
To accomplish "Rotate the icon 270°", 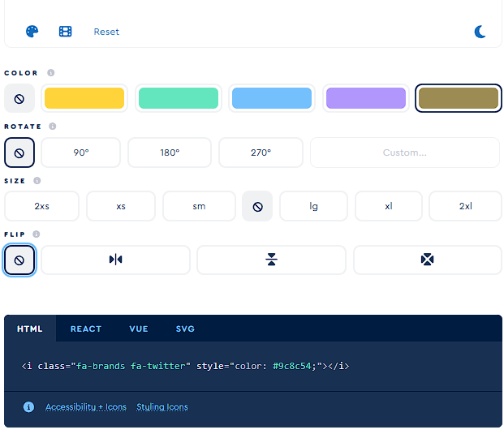I will click(261, 153).
